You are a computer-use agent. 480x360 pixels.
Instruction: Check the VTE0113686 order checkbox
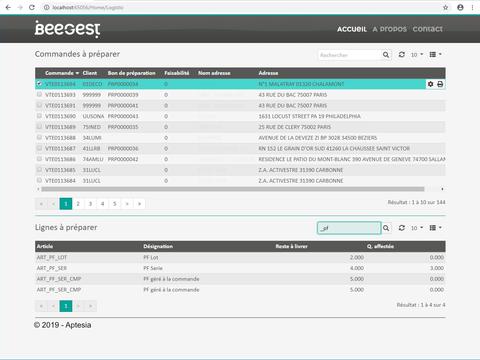[x=39, y=158]
